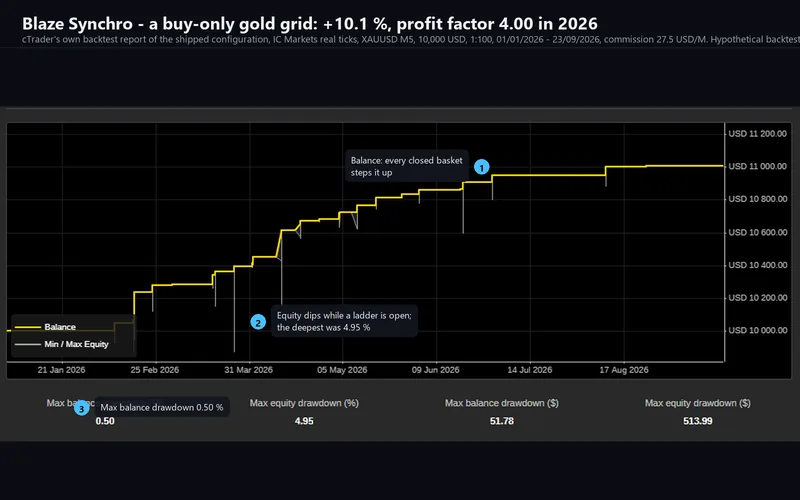
Task: Click the USD 10 600.00 axis label
Action: coord(757,232)
